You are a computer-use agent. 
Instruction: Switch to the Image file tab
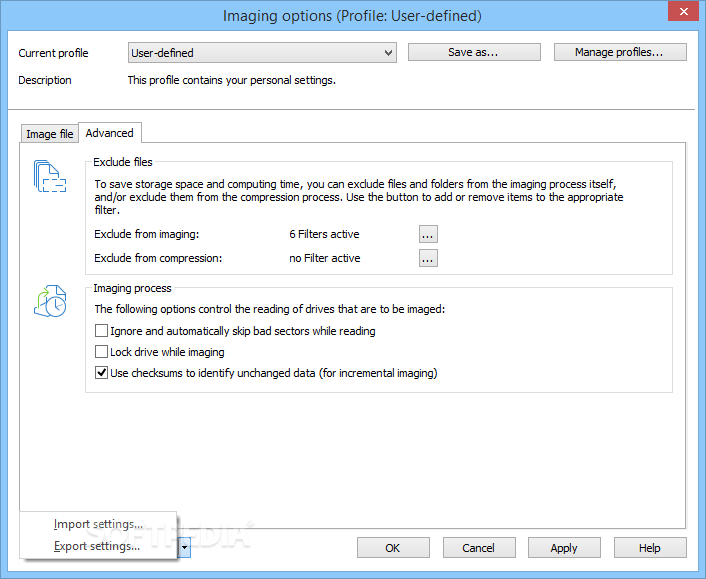click(50, 134)
